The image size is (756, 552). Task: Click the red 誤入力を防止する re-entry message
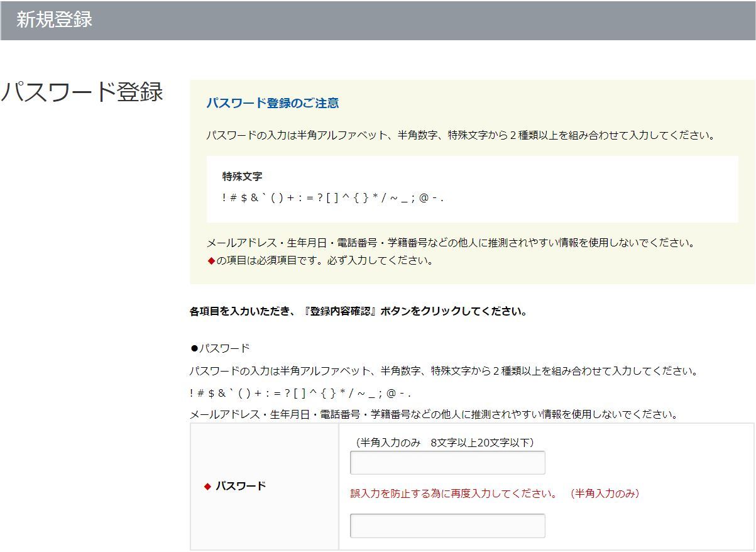pyautogui.click(x=453, y=494)
